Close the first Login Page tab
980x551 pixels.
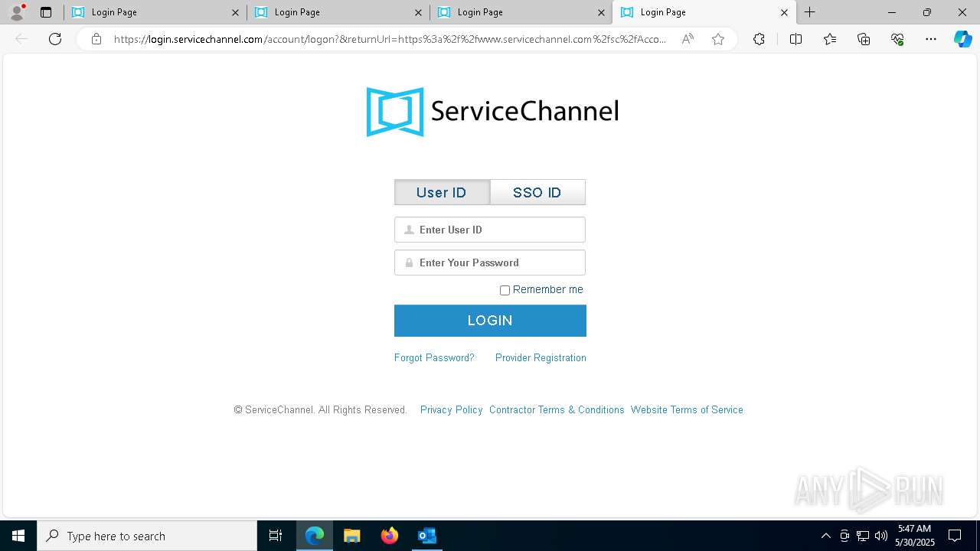pyautogui.click(x=235, y=12)
